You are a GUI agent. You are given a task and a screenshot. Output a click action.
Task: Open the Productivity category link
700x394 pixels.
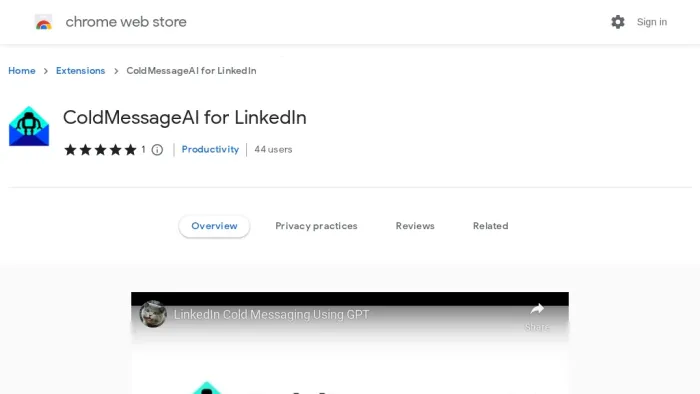coord(210,149)
